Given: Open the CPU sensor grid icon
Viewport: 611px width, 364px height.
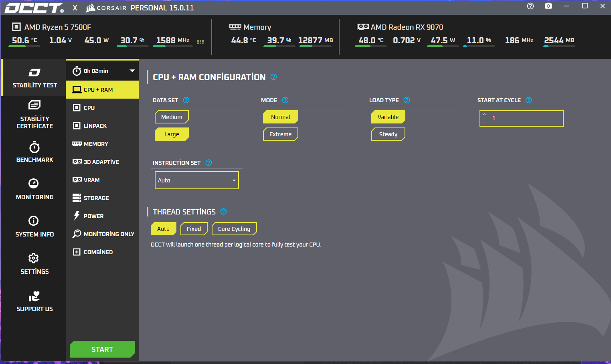Looking at the screenshot, I should pyautogui.click(x=200, y=42).
